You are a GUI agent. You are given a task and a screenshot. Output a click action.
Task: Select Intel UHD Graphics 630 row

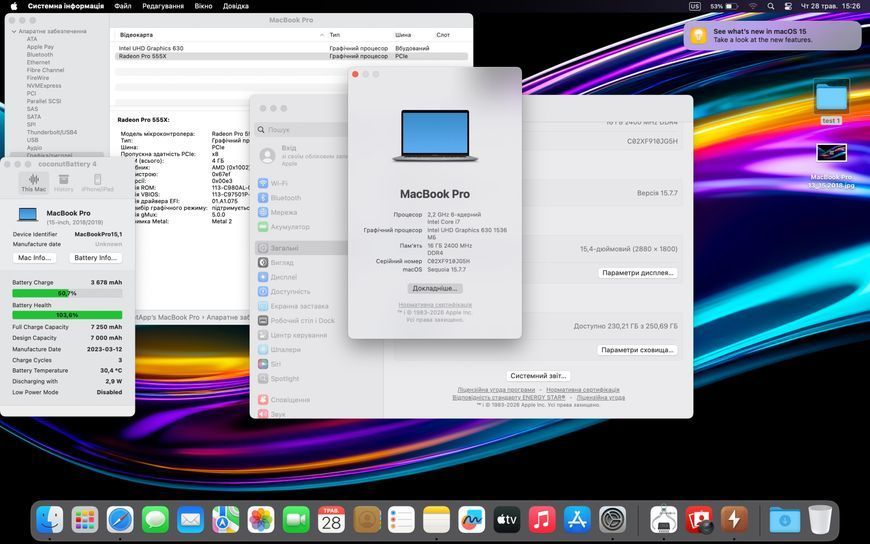[291, 48]
